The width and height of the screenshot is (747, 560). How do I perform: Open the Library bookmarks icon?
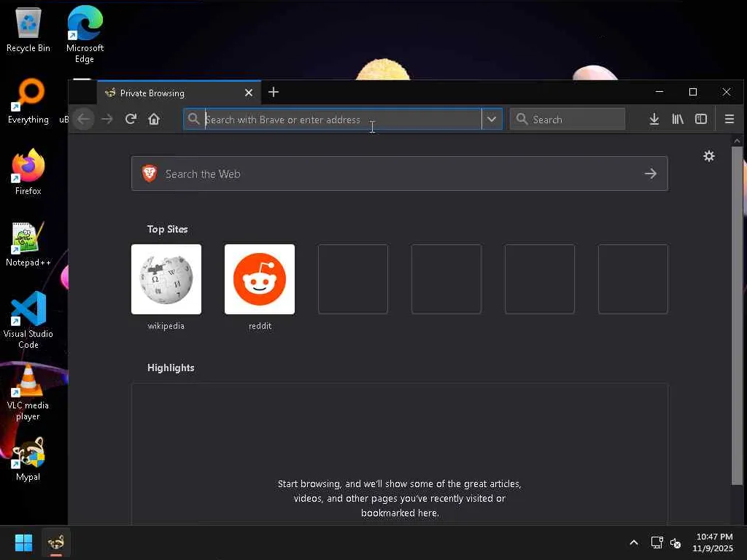point(678,119)
